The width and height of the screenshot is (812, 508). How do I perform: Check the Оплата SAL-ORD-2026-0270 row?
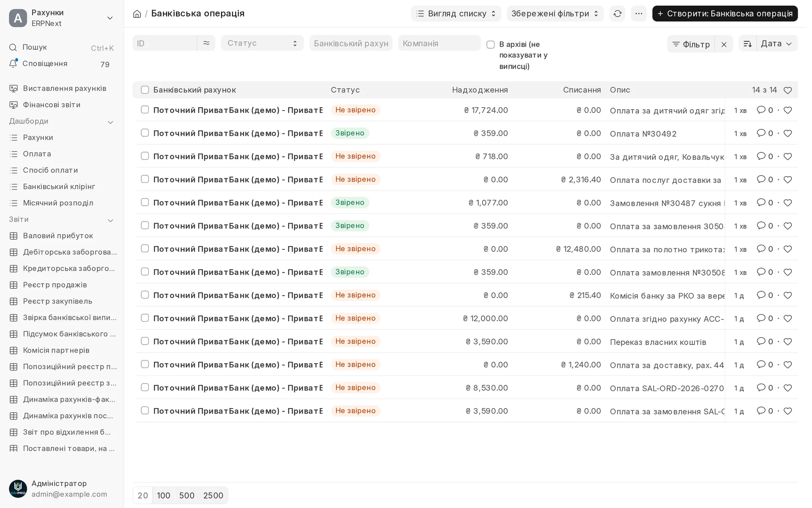point(145,387)
